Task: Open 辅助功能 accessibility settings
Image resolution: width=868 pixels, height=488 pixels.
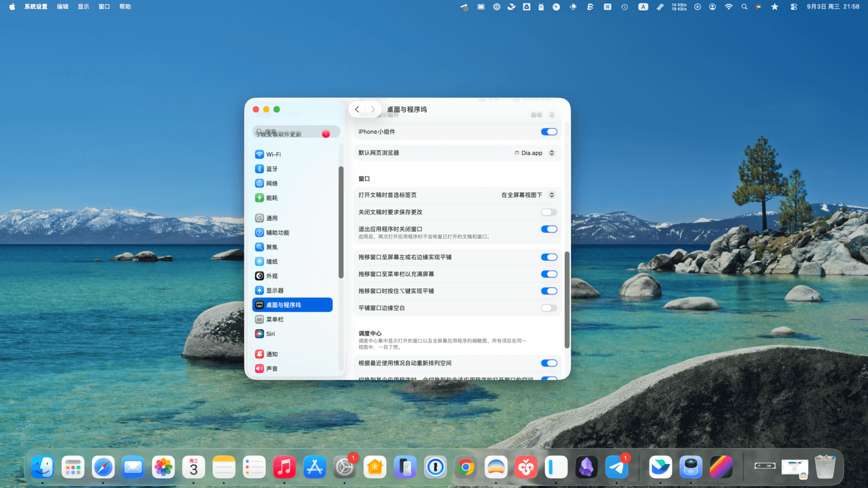Action: [x=277, y=233]
